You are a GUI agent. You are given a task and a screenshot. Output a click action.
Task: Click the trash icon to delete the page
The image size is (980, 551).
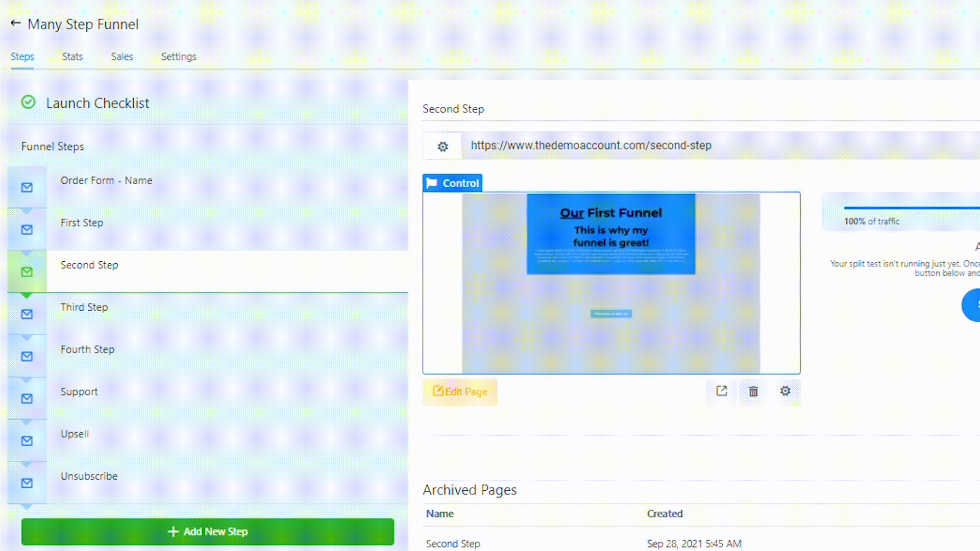coord(753,391)
